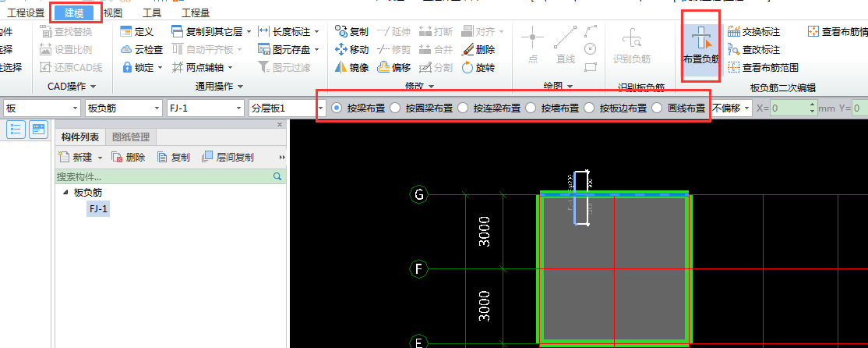868x348 pixels.
Task: Choose 两点辅轴 auxiliary axis tool
Action: pyautogui.click(x=202, y=67)
